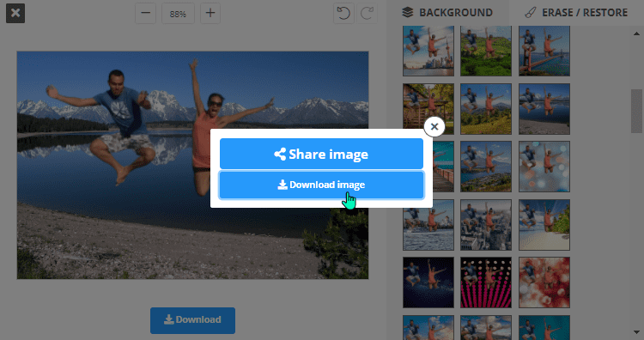Redo the last edit
This screenshot has width=644, height=340.
click(368, 13)
